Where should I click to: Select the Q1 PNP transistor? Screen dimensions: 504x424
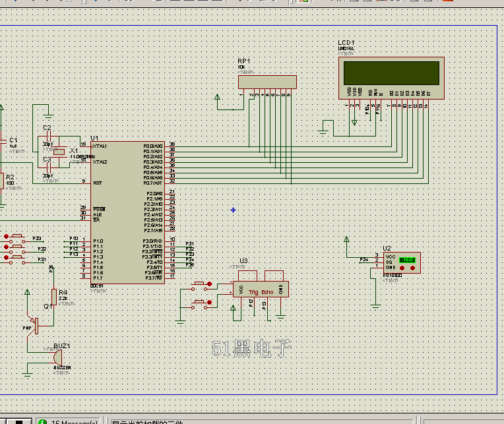coord(34,325)
